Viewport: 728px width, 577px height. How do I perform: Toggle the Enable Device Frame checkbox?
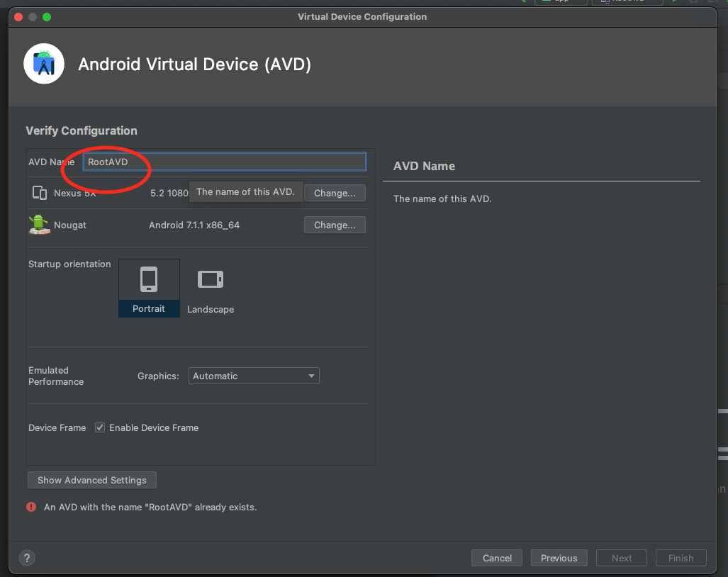tap(100, 427)
